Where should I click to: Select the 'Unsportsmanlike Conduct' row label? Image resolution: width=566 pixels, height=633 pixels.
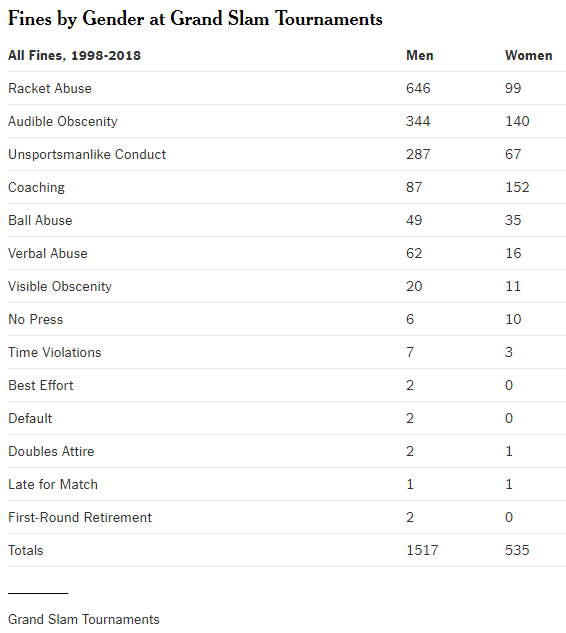pos(87,155)
